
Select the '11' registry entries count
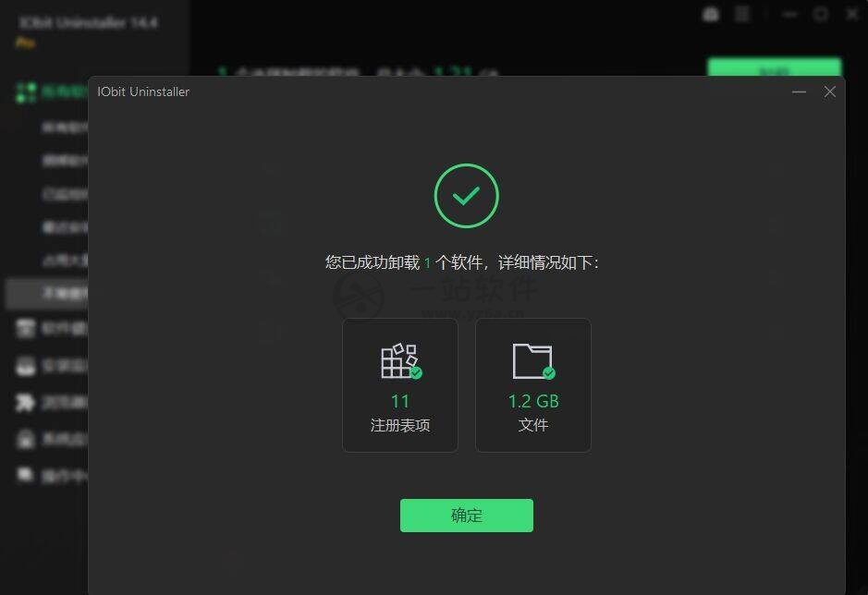pos(399,401)
